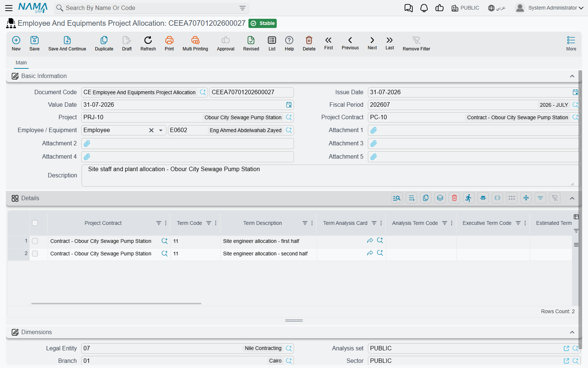Open the chat messages icon in header
This screenshot has height=368, width=588.
point(408,8)
